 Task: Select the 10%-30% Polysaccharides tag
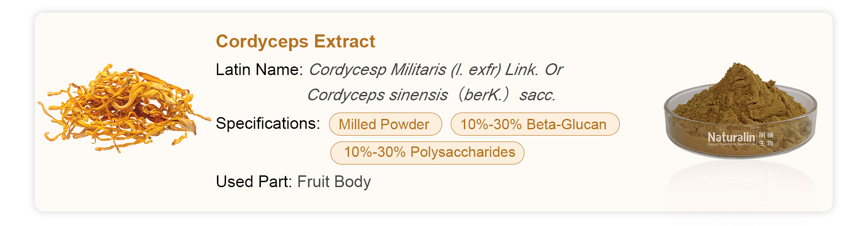[x=427, y=153]
